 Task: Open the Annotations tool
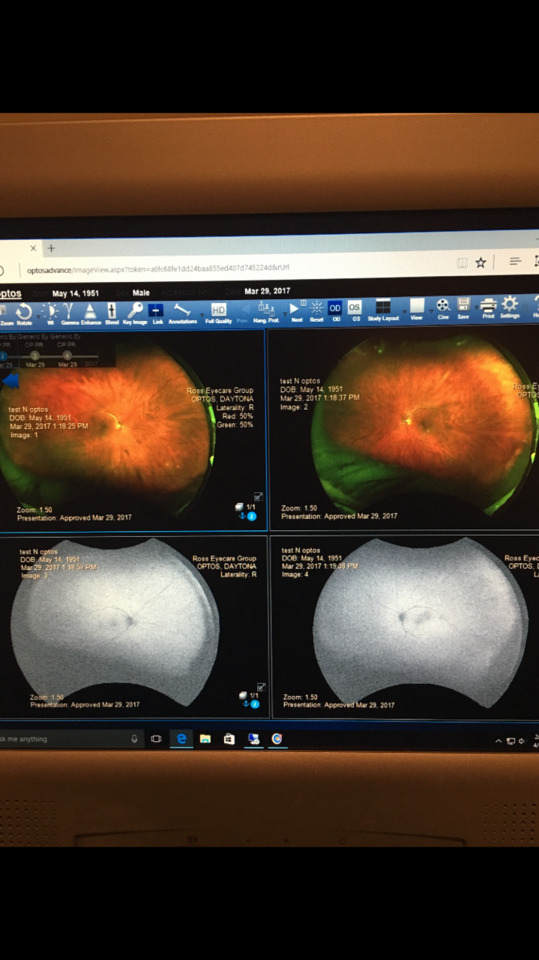tap(182, 313)
